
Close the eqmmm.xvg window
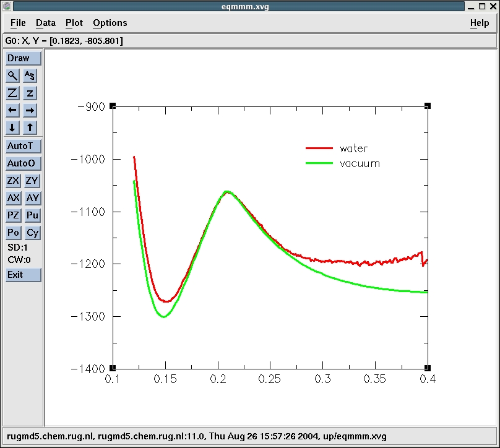[x=493, y=6]
